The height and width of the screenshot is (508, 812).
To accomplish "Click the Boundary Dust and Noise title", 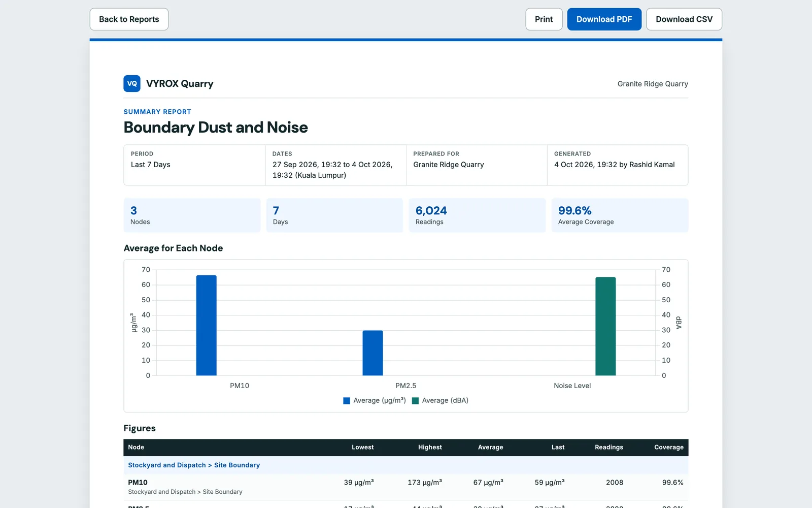I will (216, 128).
